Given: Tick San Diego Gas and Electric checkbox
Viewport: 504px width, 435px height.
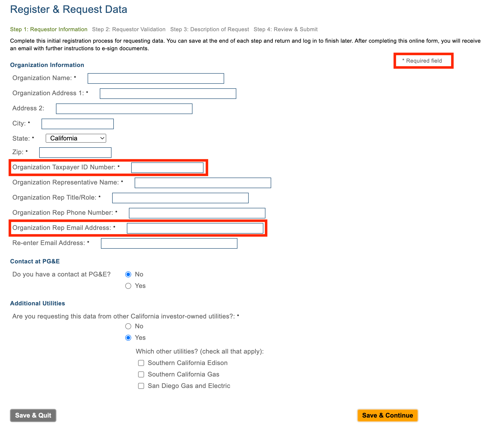Looking at the screenshot, I should (141, 386).
